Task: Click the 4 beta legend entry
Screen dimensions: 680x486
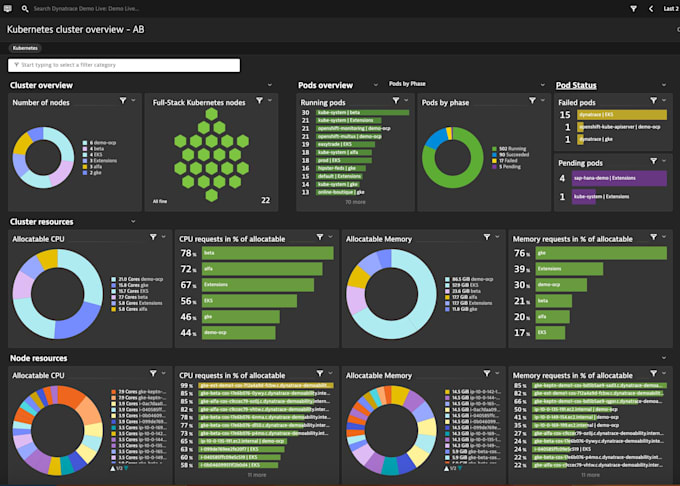Action: (x=94, y=149)
